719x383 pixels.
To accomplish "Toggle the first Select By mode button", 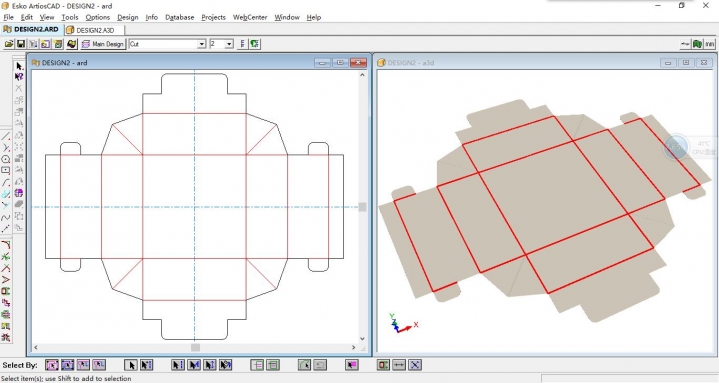I will pyautogui.click(x=52, y=365).
